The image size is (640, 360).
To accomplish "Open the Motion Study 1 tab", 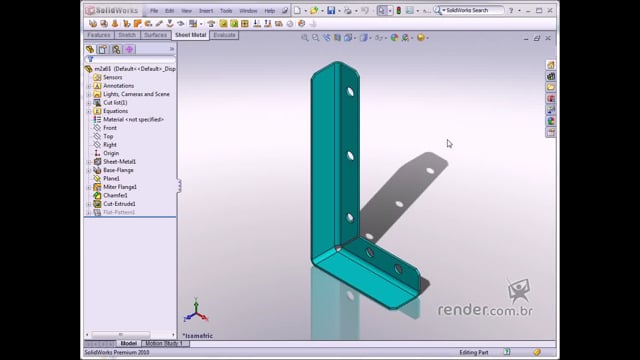I will pyautogui.click(x=164, y=344).
